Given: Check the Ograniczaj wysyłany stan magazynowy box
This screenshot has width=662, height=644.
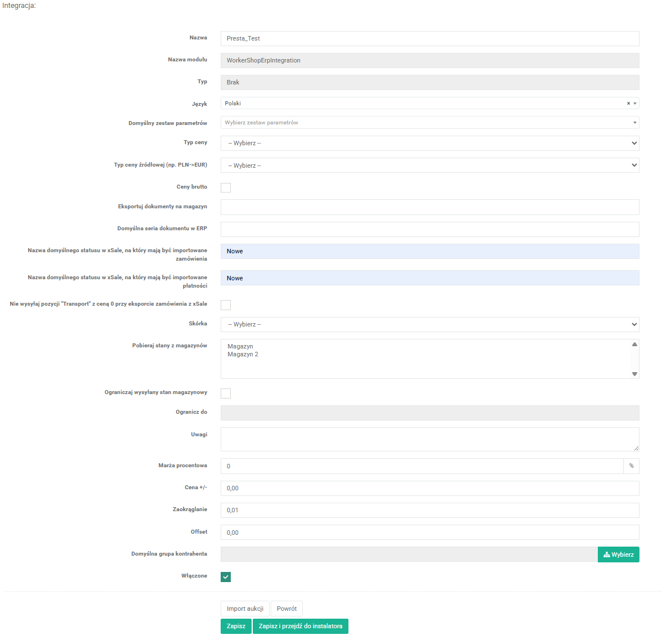Looking at the screenshot, I should coord(226,393).
